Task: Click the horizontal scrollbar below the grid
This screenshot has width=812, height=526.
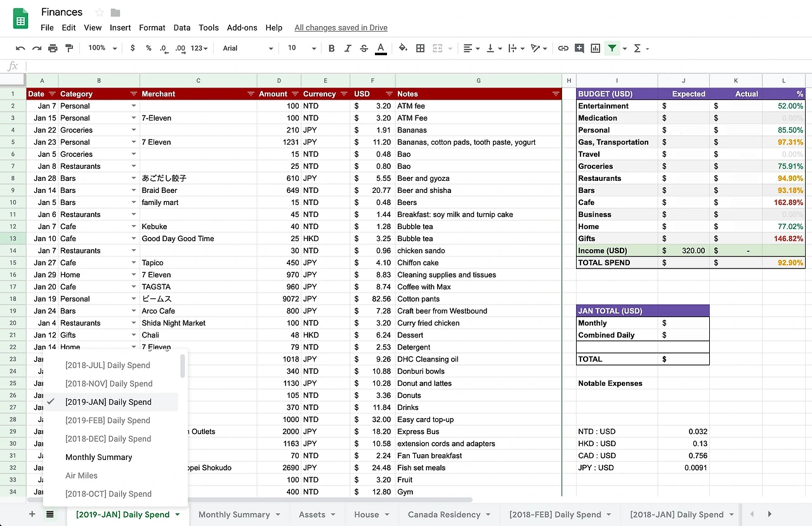Action: pyautogui.click(x=251, y=500)
